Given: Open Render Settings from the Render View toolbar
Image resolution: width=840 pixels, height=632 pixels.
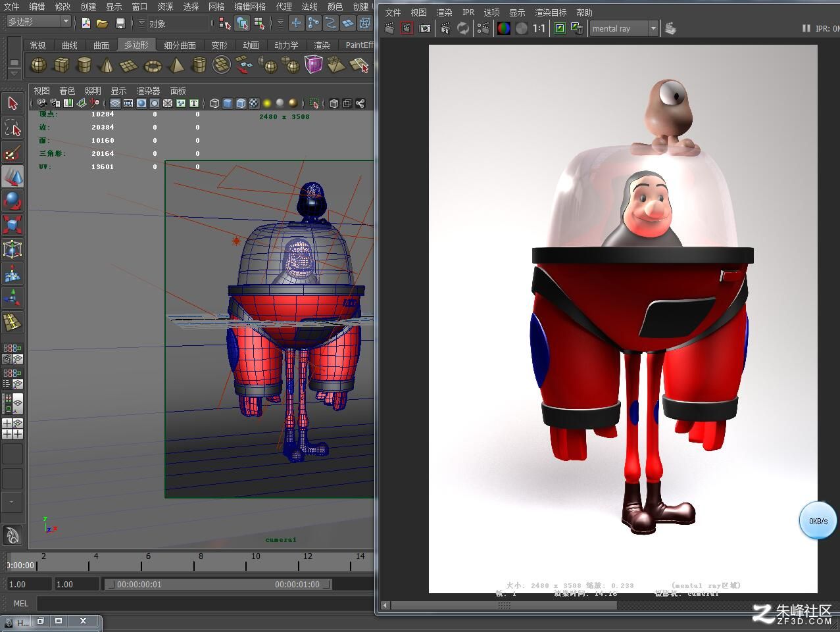Looking at the screenshot, I should (483, 28).
